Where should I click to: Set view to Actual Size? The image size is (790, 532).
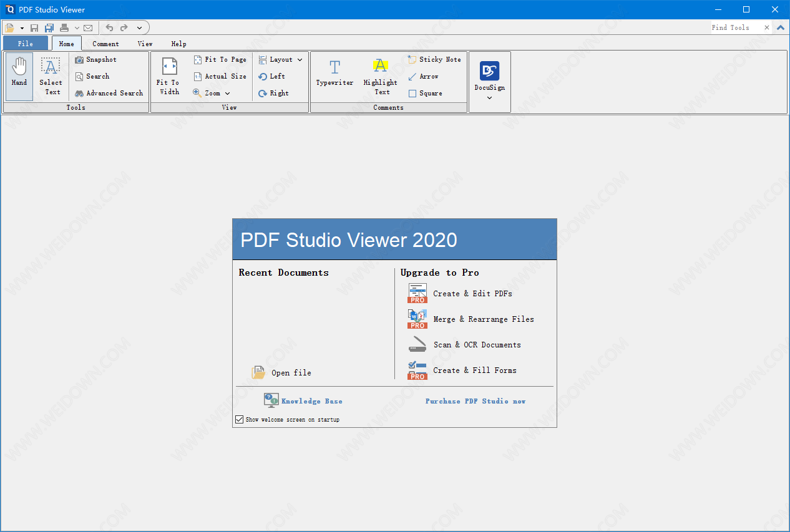[x=220, y=76]
